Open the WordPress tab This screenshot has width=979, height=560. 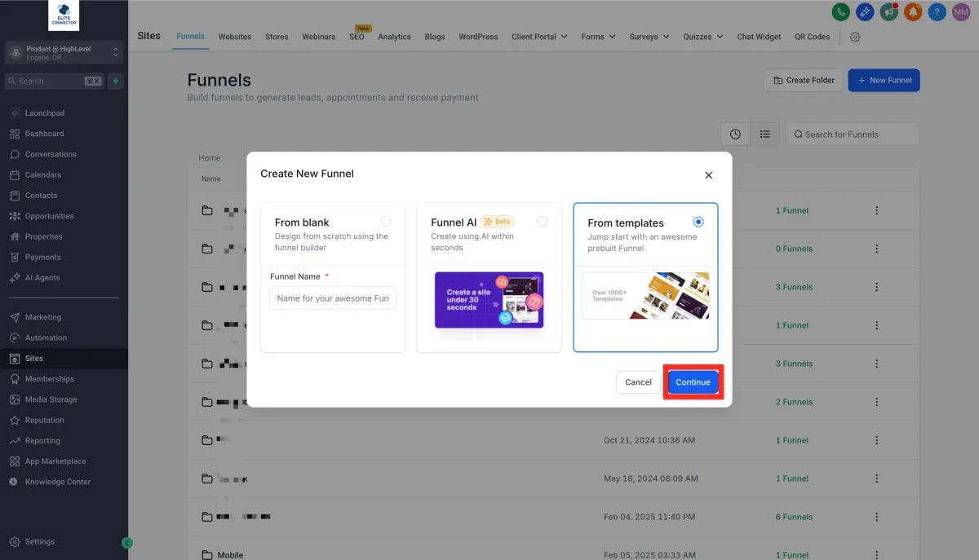tap(478, 37)
